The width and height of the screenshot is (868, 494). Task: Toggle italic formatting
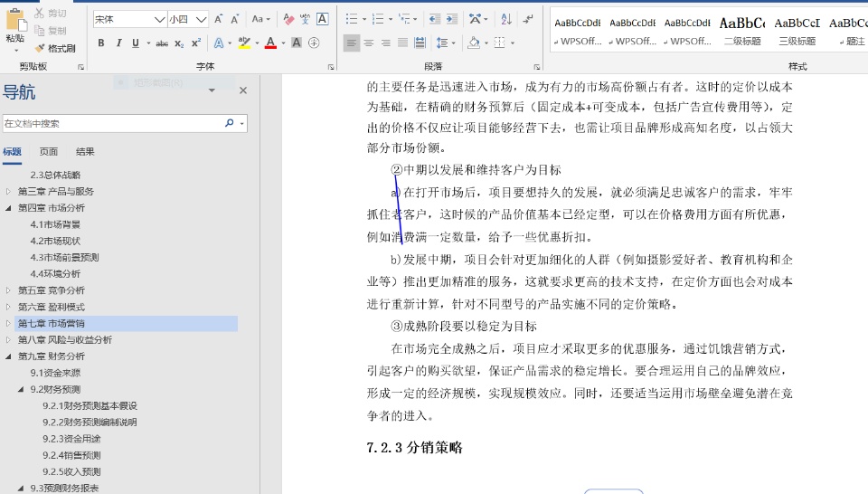click(x=118, y=43)
